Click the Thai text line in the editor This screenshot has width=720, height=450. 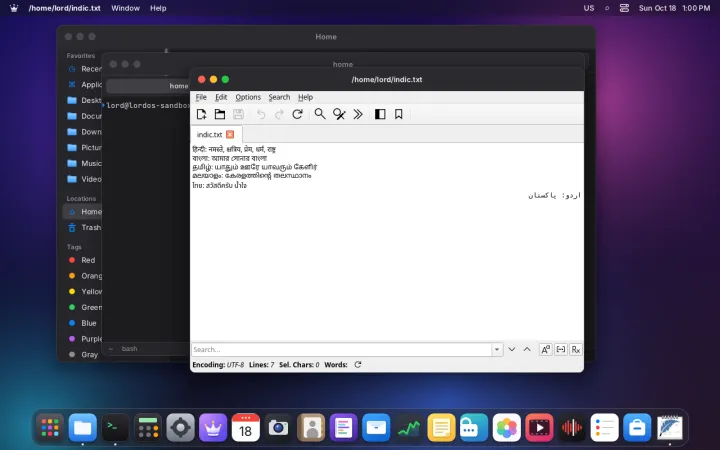pyautogui.click(x=219, y=186)
